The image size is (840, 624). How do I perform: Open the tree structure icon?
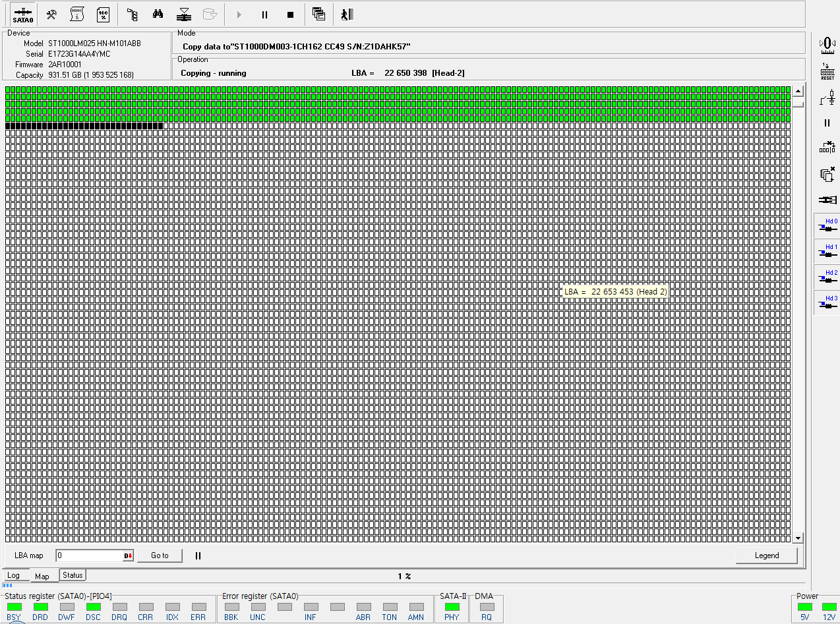coord(133,14)
